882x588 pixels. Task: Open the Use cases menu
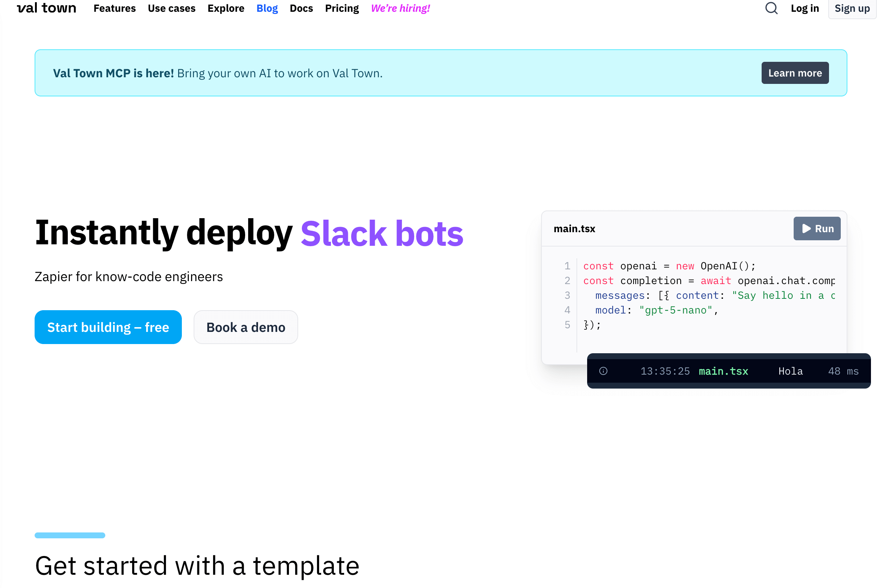point(172,8)
